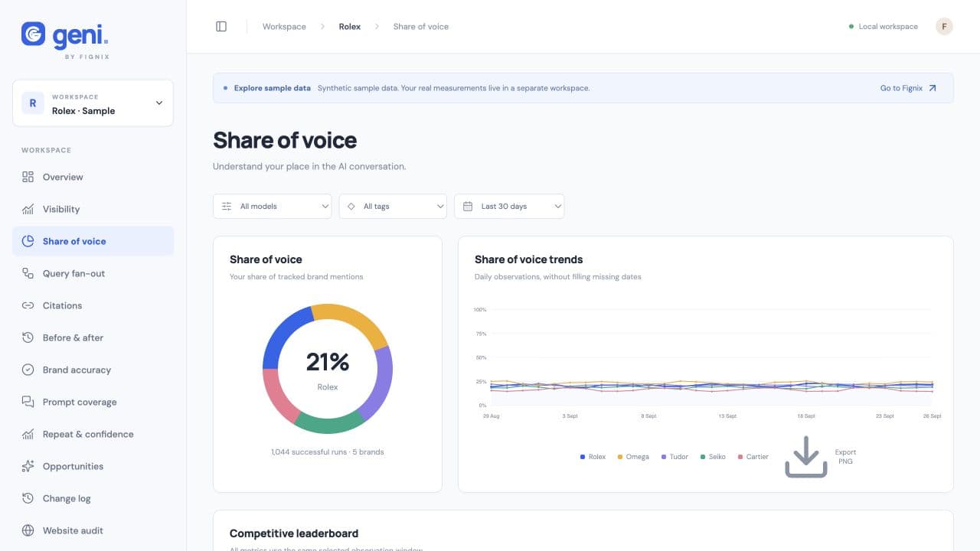The width and height of the screenshot is (980, 551).
Task: Open Repeat & confidence in the sidebar
Action: pyautogui.click(x=93, y=434)
